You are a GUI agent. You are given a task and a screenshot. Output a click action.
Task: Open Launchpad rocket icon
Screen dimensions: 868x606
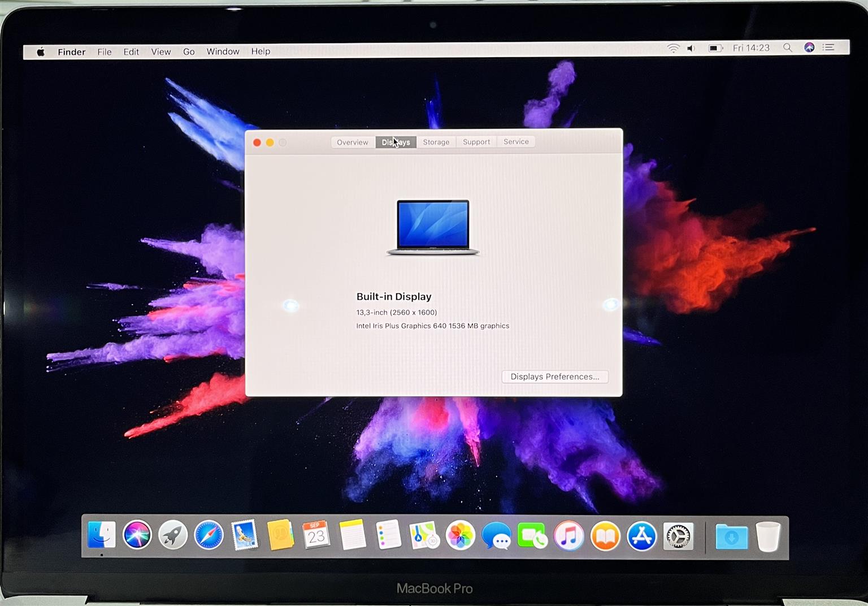(x=173, y=535)
